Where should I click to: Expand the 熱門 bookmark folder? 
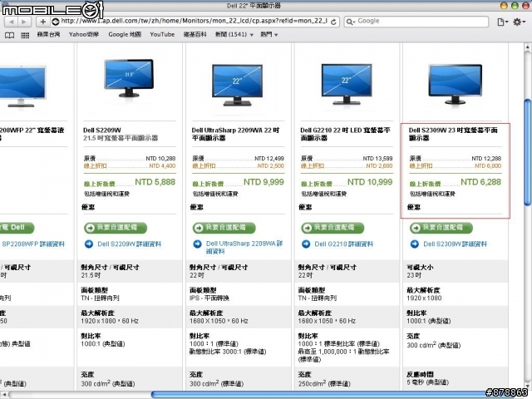[269, 34]
